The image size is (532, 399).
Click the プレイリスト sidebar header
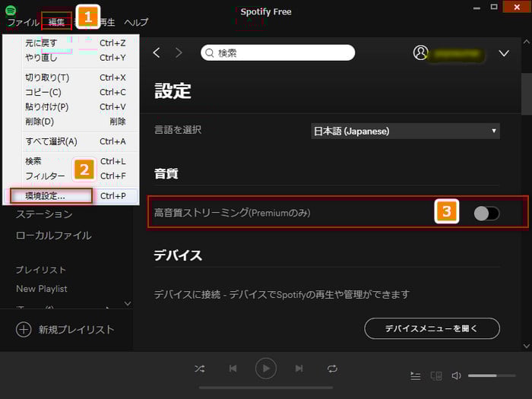[41, 270]
